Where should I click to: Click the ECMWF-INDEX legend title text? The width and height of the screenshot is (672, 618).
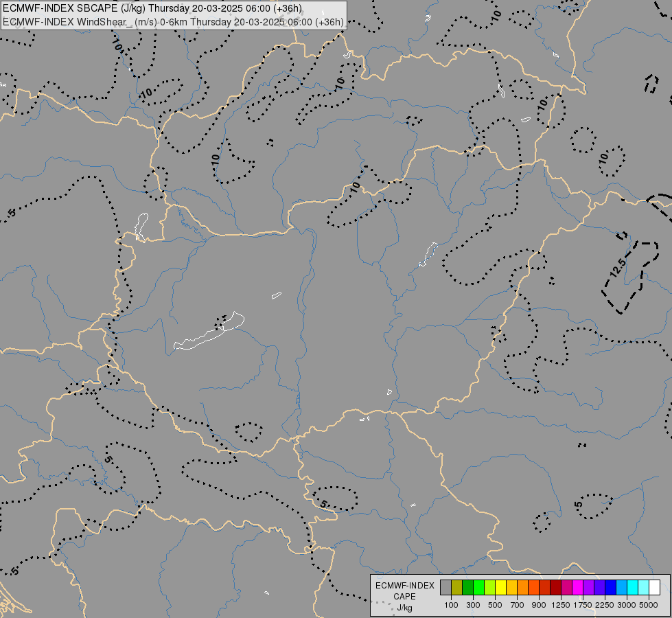tap(405, 586)
